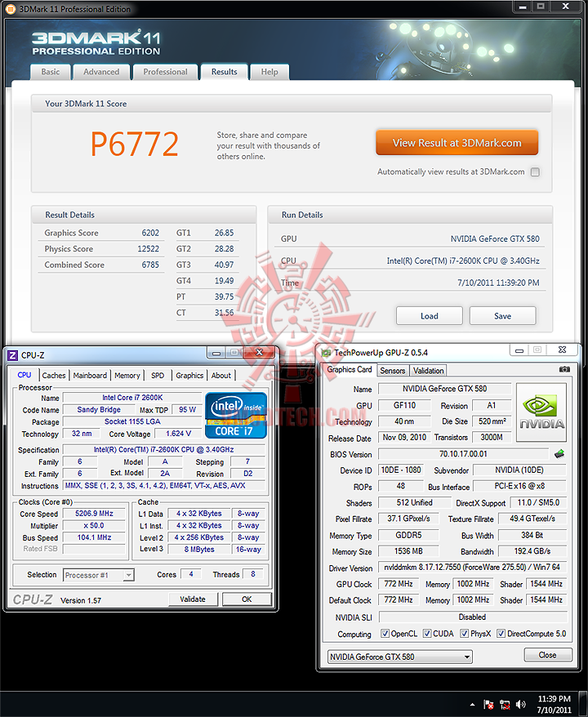This screenshot has height=717, width=588.
Task: Click the CPU-Z Specification field
Action: point(163,449)
